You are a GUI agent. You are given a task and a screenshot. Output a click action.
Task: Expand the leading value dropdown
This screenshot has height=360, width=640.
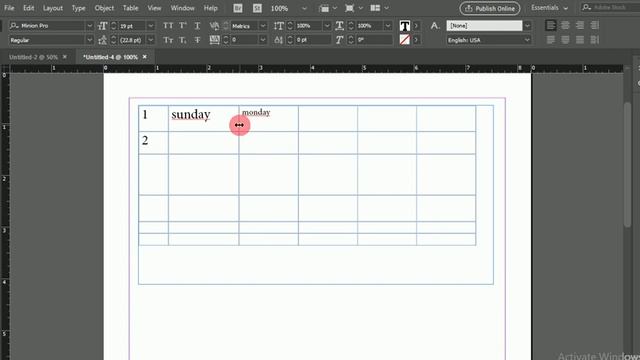[151, 40]
